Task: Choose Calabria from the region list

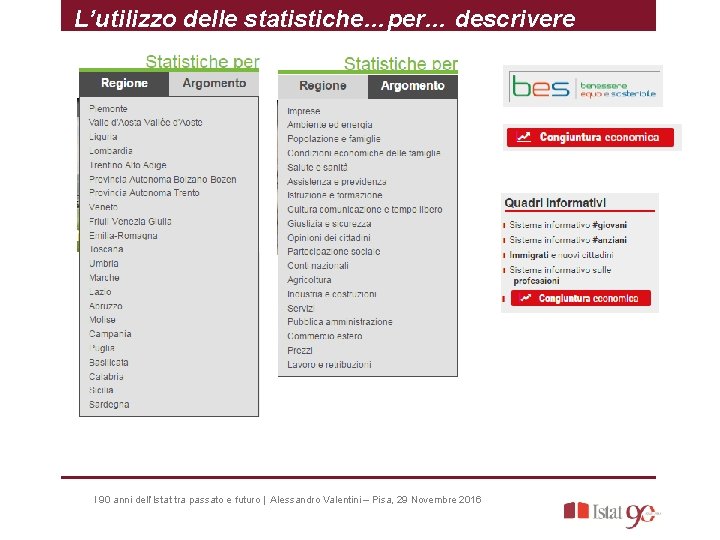Action: (106, 377)
